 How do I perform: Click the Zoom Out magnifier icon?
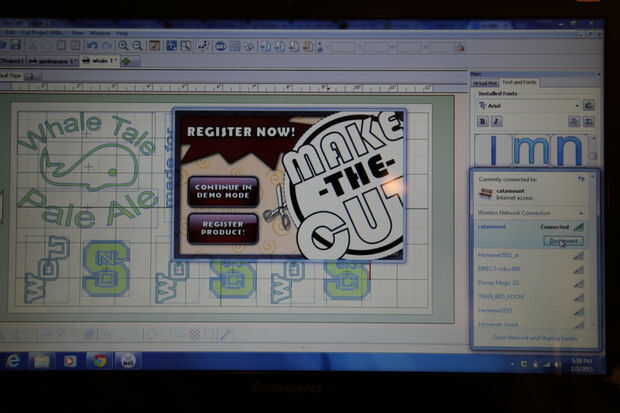137,45
